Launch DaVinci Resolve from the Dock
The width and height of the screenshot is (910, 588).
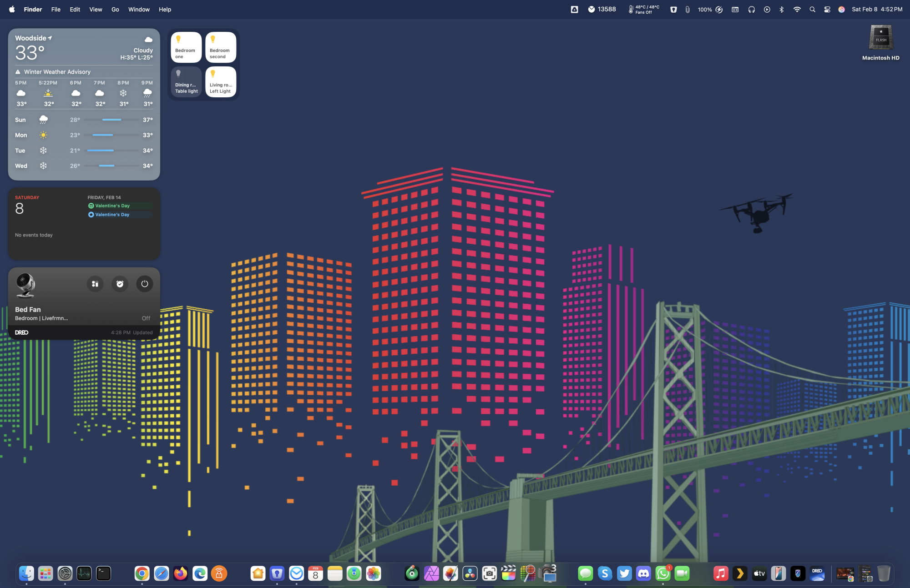(x=470, y=573)
